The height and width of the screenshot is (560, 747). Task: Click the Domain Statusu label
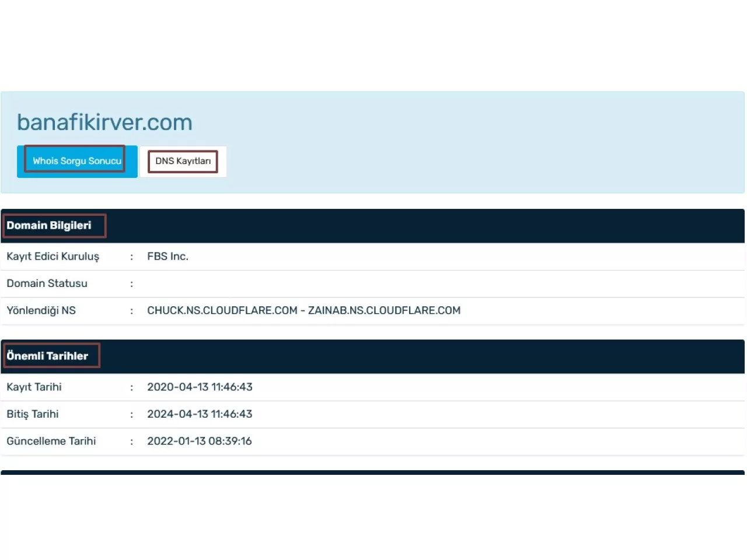47,283
